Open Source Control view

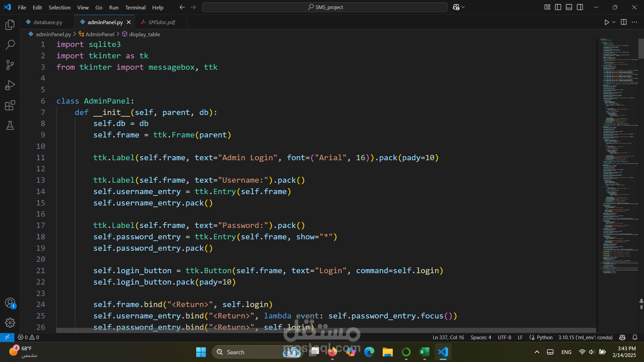(x=10, y=65)
